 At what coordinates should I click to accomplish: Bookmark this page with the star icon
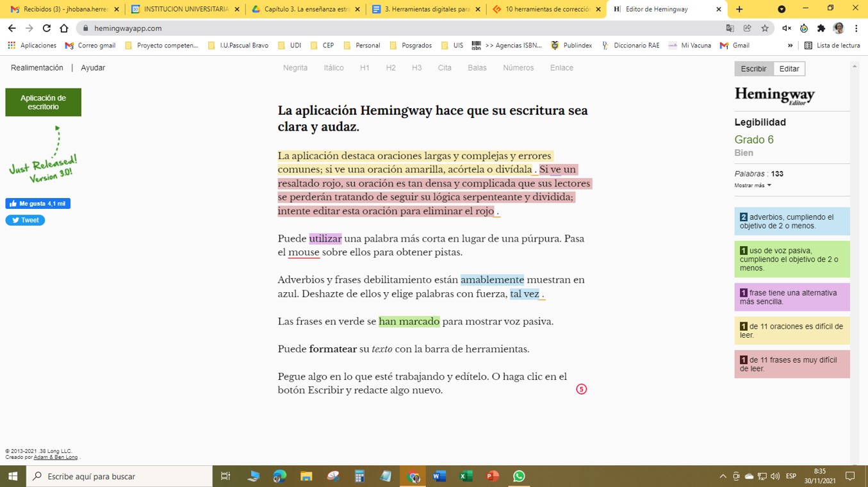(765, 28)
